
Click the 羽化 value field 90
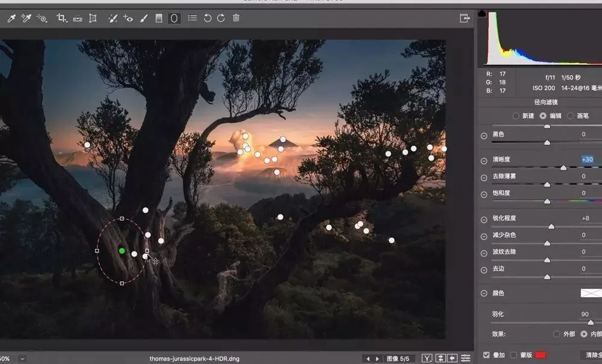[x=585, y=314]
